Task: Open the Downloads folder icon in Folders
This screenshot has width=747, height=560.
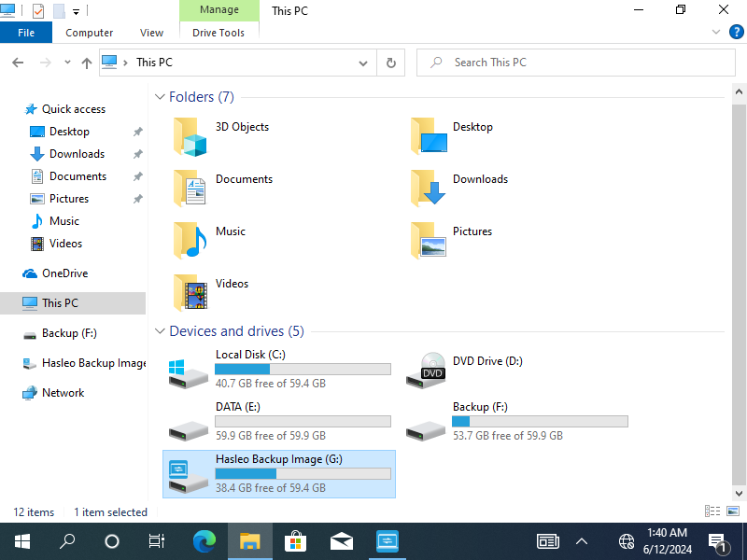Action: coord(429,189)
